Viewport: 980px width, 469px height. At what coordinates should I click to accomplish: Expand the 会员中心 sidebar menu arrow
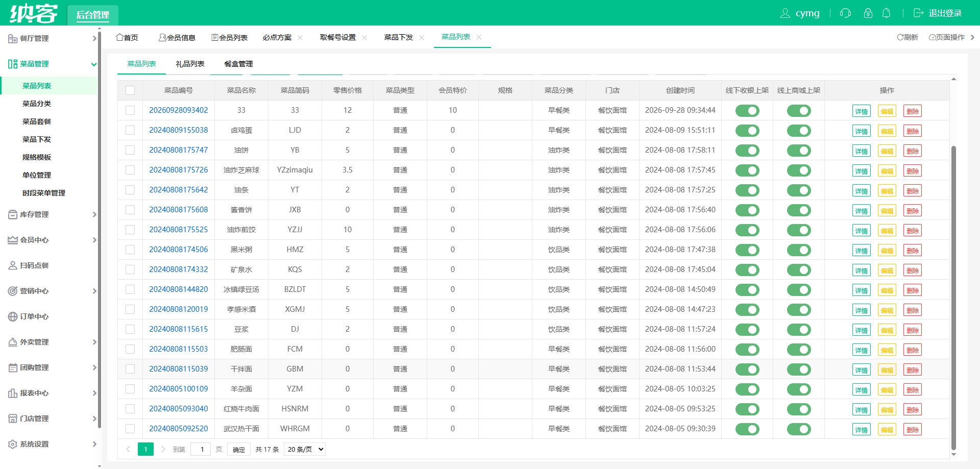[x=94, y=240]
